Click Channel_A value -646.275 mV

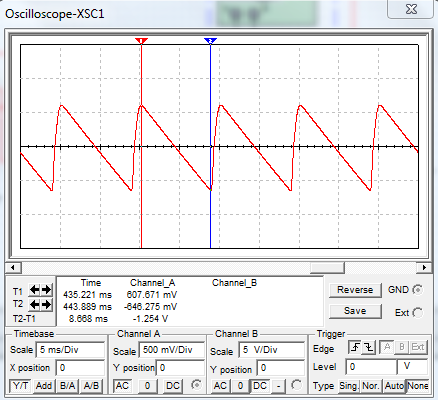(150, 307)
